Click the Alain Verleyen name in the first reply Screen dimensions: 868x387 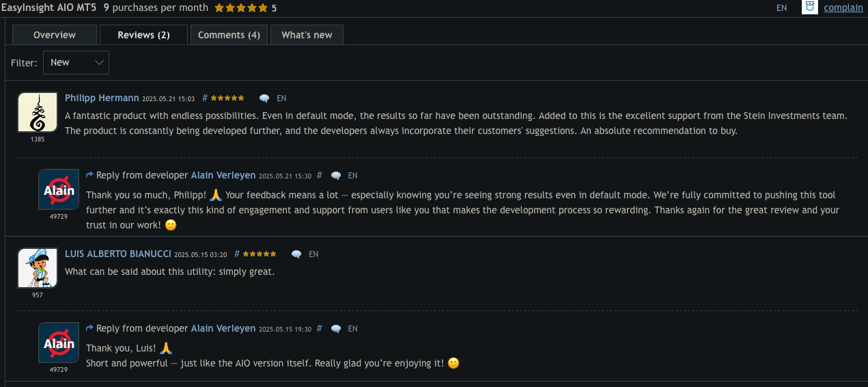pyautogui.click(x=223, y=176)
